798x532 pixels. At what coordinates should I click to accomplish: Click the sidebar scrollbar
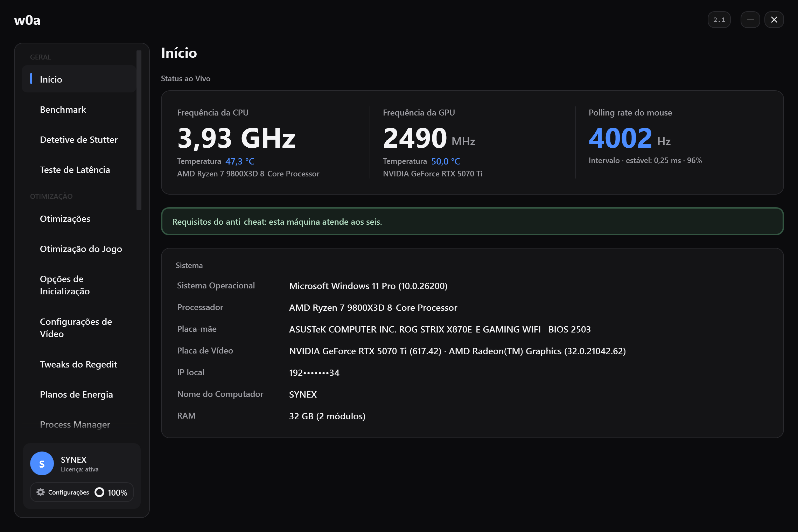[139, 130]
